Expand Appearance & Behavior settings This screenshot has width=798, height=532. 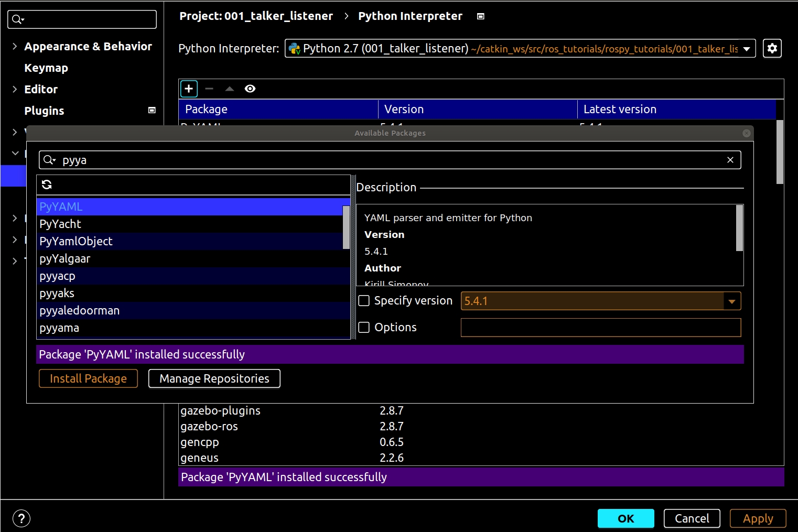point(15,46)
